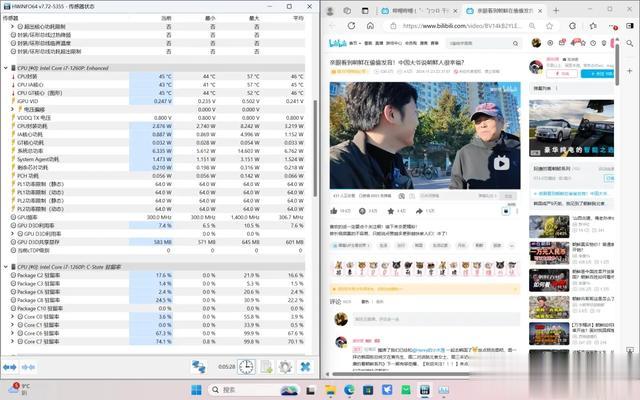640x400 pixels.
Task: Toggle mini player icon beside share row
Action: pos(505,211)
